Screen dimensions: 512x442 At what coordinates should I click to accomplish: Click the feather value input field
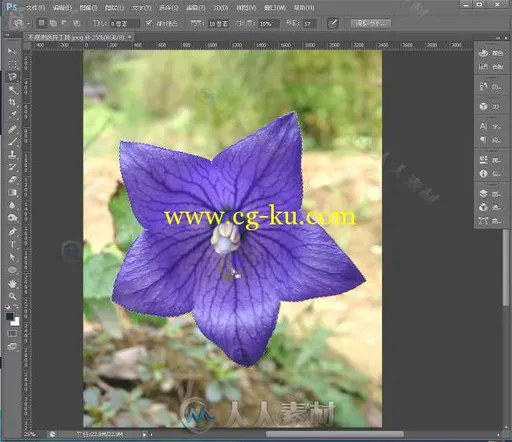(x=124, y=24)
